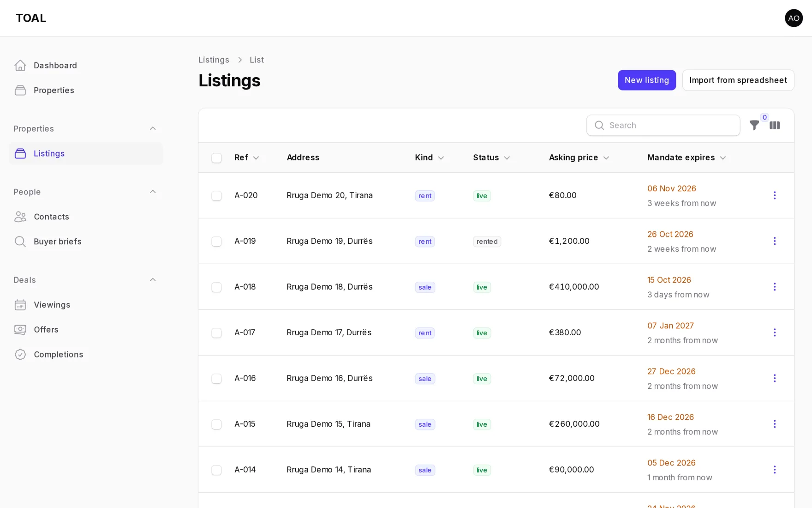Click the TOAL logo

tap(31, 18)
